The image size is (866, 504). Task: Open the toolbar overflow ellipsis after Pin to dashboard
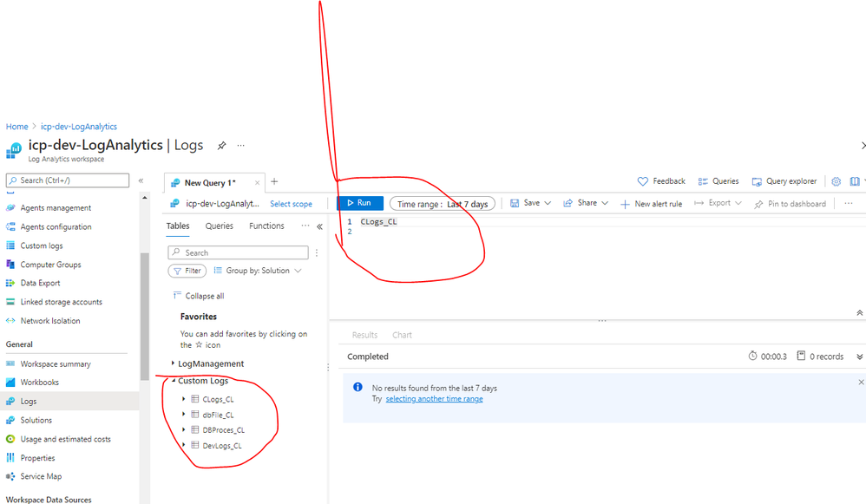[849, 204]
